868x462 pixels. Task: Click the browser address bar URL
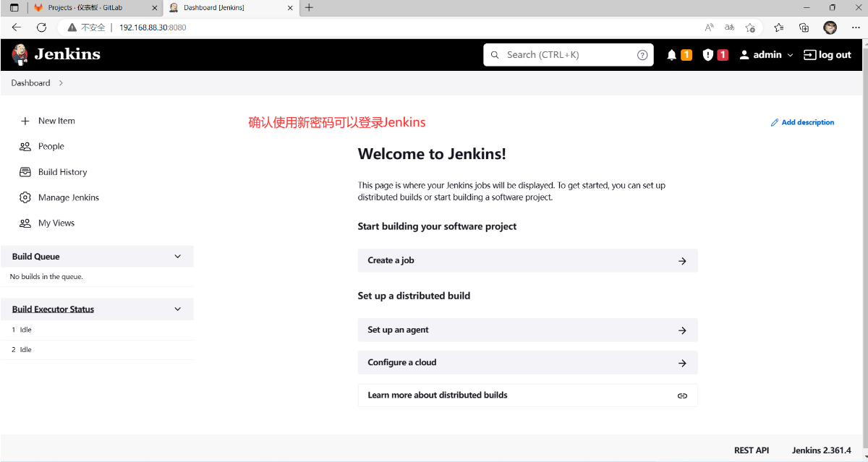click(153, 27)
